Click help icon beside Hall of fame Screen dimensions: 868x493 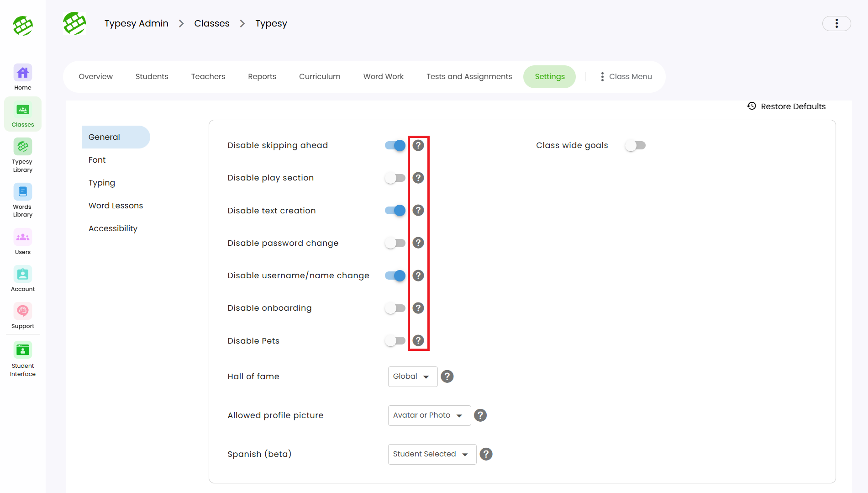447,376
